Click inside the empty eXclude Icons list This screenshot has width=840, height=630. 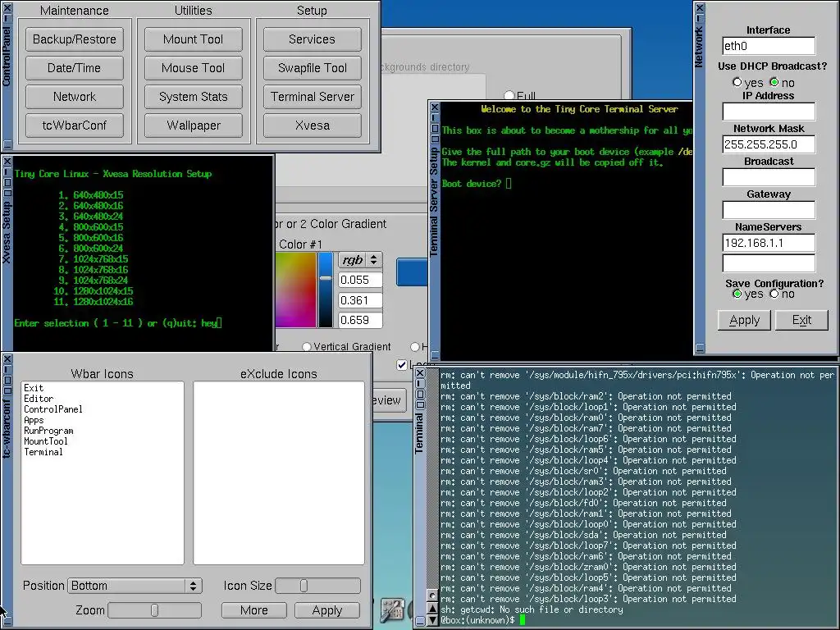pos(279,473)
